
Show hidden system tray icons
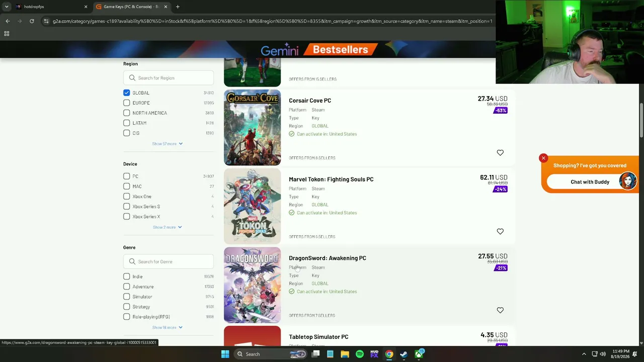coord(584,354)
